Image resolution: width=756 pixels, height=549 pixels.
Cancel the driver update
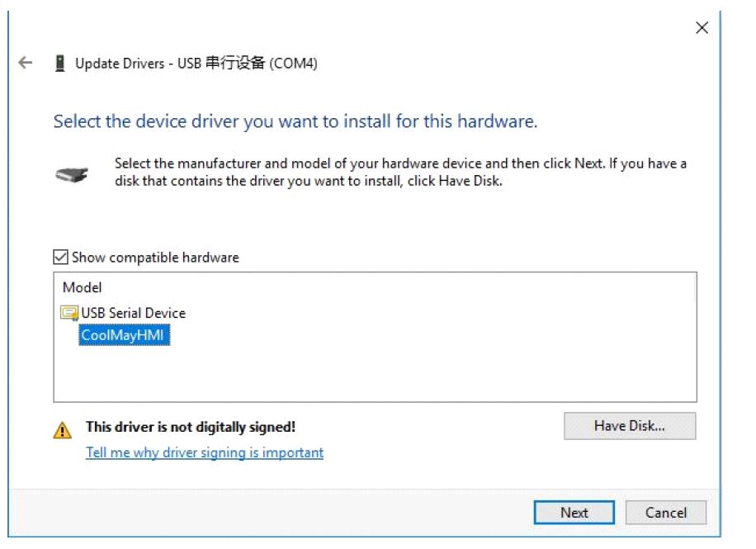[x=666, y=513]
